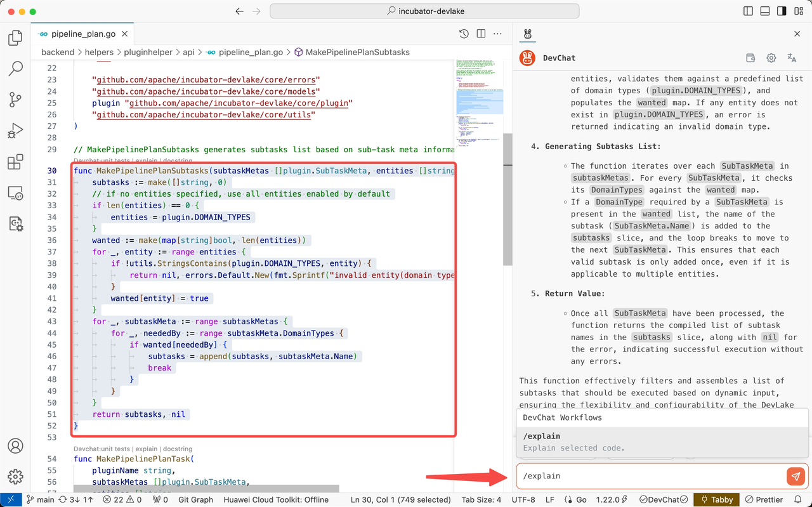The height and width of the screenshot is (507, 812).
Task: Open the Customize Layout menu
Action: click(798, 11)
